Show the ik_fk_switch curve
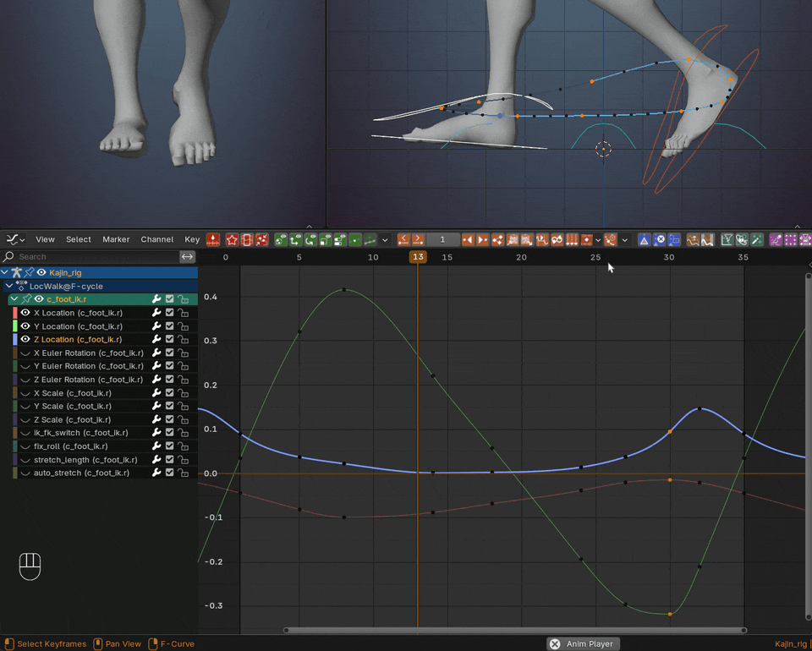The width and height of the screenshot is (812, 651). coord(25,433)
